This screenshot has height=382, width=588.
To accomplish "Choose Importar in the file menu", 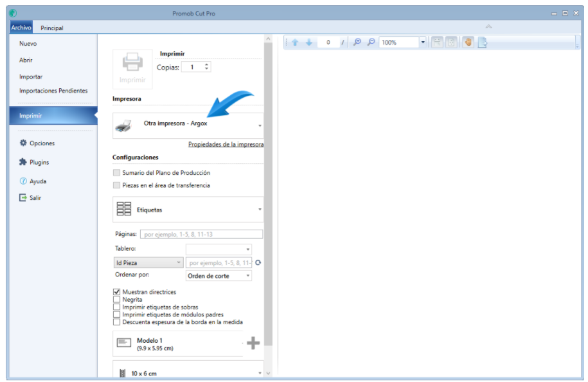I will (31, 77).
